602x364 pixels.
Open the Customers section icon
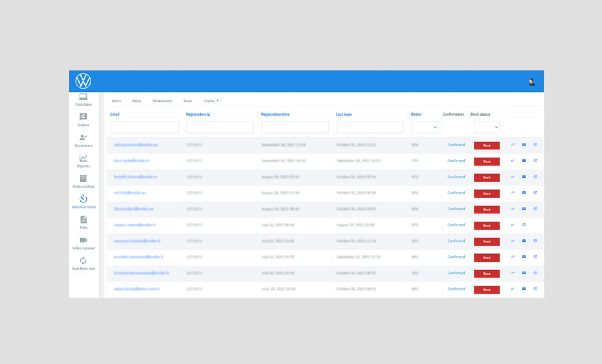click(83, 138)
